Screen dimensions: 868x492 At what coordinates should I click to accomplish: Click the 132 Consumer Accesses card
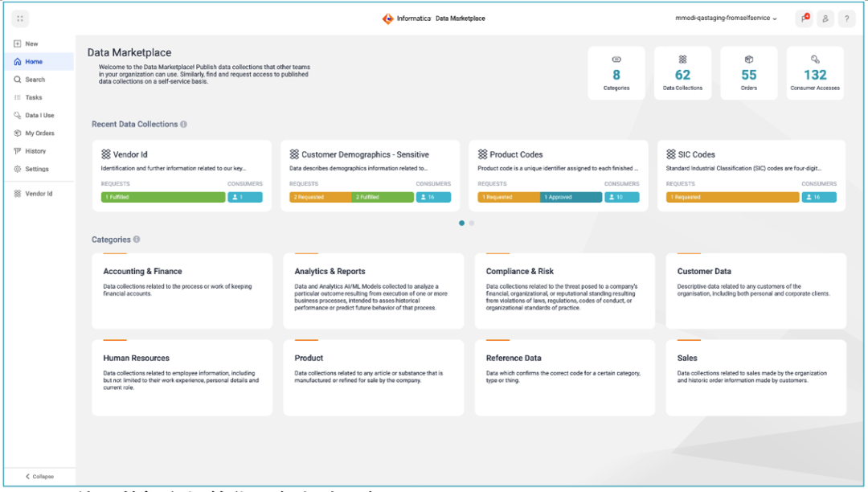[x=815, y=73]
